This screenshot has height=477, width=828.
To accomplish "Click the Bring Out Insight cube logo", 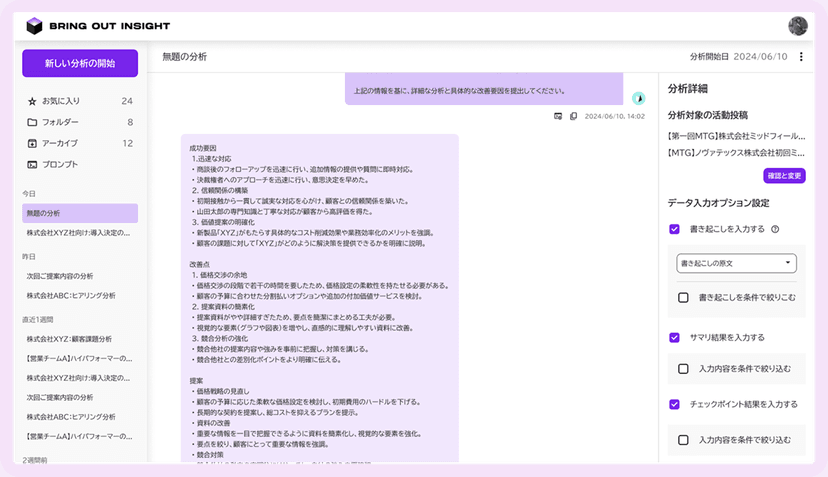I will [35, 26].
